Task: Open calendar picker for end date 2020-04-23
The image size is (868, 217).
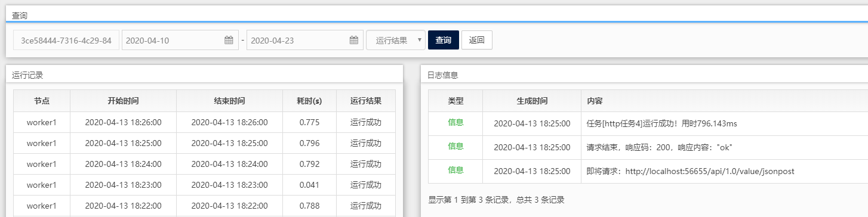Action: point(353,40)
